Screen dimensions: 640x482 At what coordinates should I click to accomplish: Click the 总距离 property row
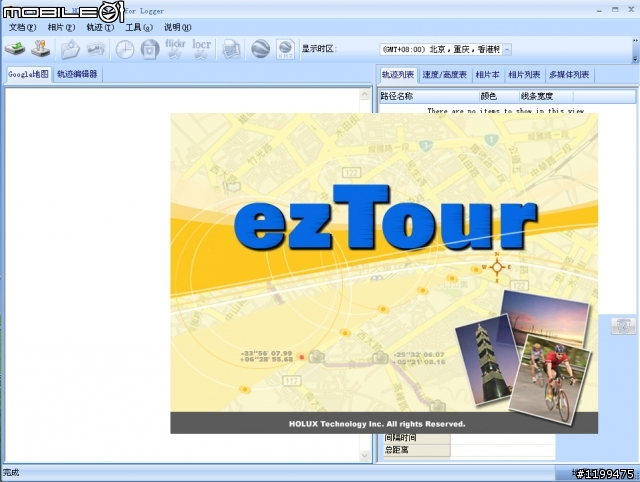click(x=469, y=450)
